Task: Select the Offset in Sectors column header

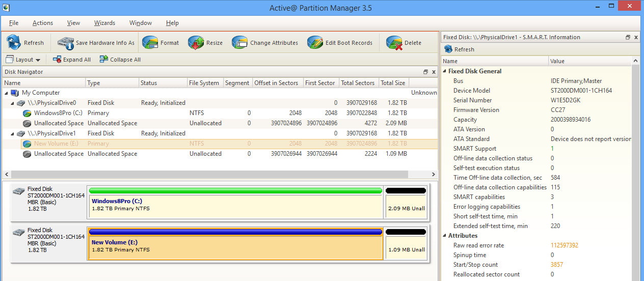Action: coord(278,83)
